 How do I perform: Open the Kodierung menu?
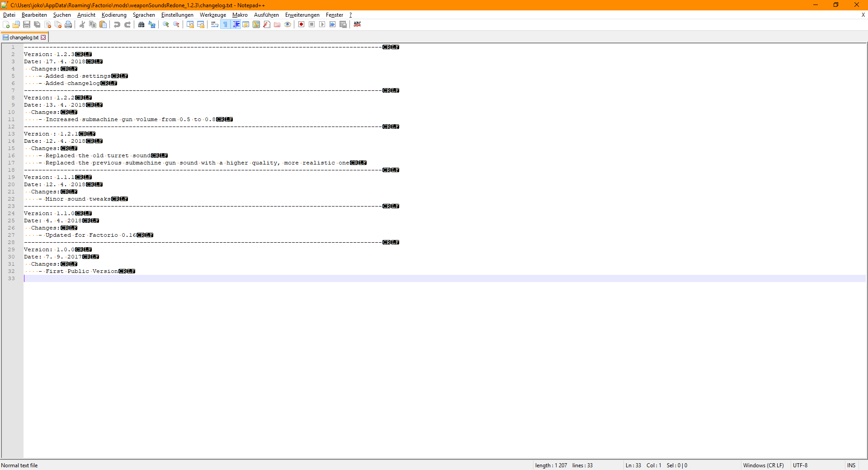(x=114, y=15)
